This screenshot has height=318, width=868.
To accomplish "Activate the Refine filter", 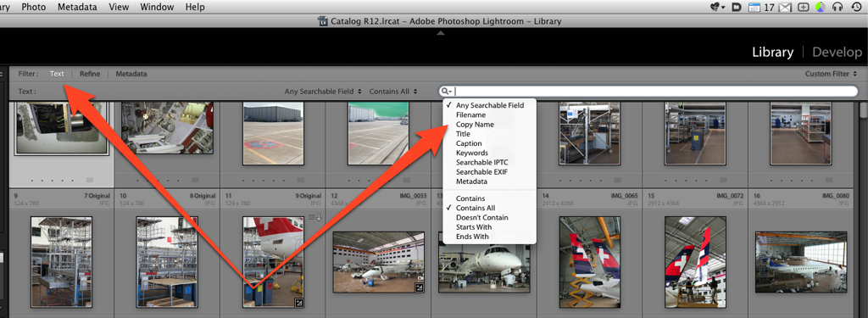I will [90, 74].
